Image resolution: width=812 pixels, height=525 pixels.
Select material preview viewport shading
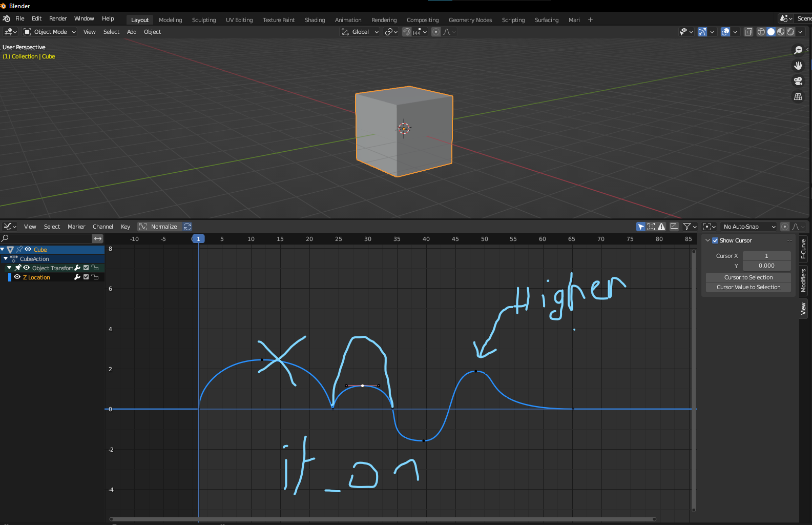pos(781,32)
